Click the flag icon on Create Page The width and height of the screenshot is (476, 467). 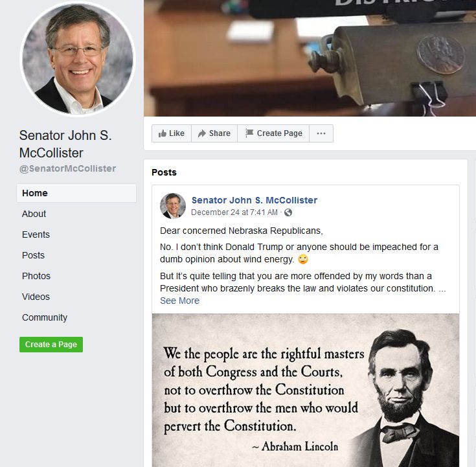(249, 133)
